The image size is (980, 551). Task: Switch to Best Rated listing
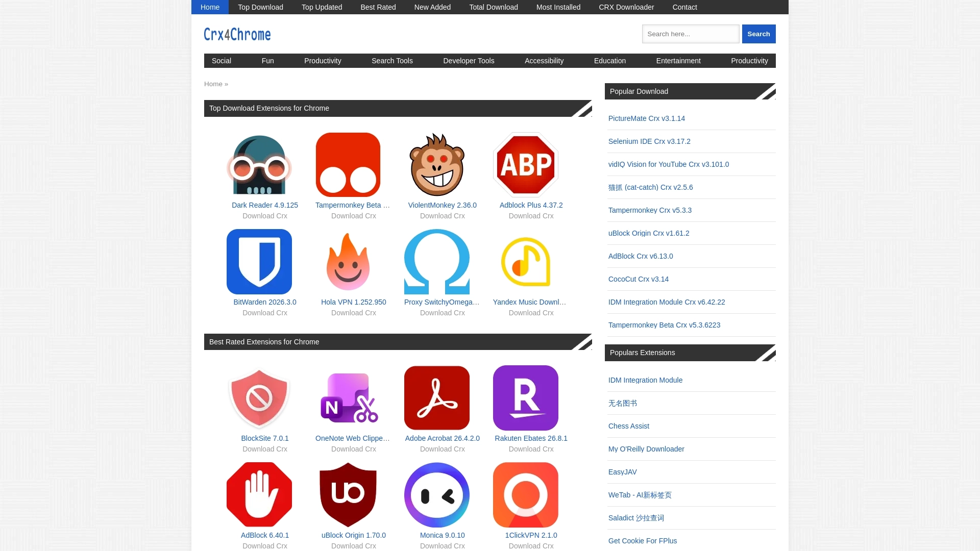(378, 7)
